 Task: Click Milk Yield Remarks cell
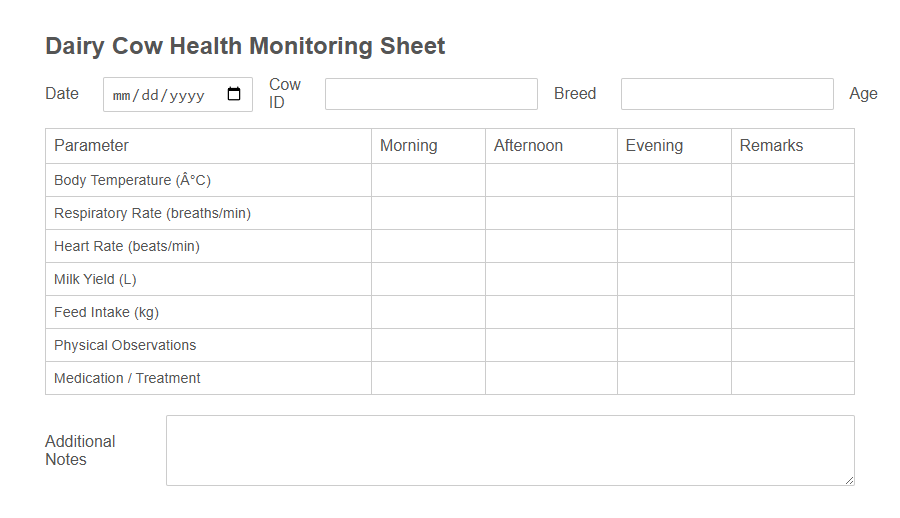click(792, 279)
